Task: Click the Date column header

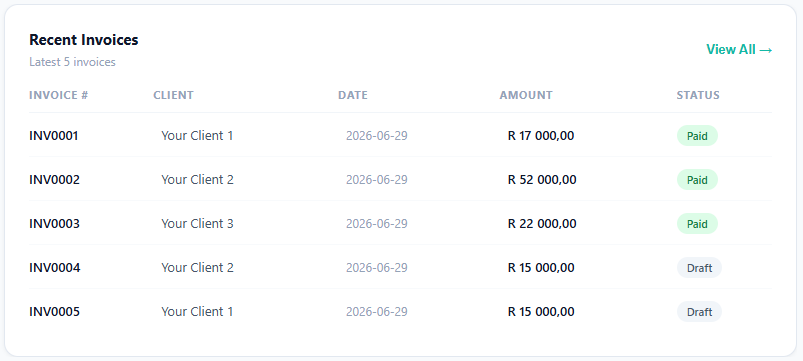Action: click(x=353, y=95)
